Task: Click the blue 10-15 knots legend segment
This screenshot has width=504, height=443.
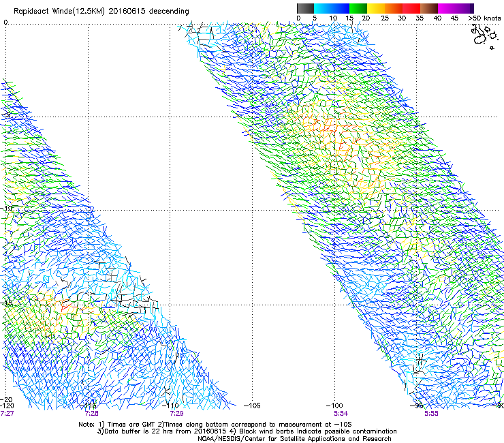Action: click(x=341, y=8)
